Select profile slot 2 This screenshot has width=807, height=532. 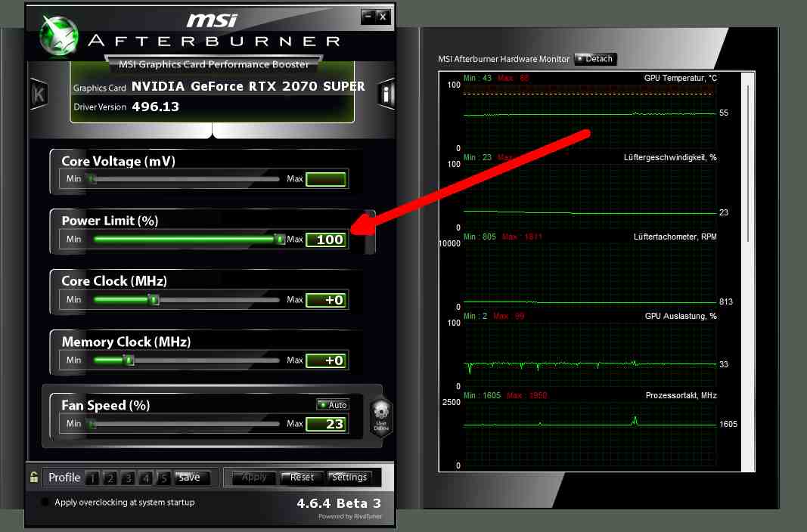[110, 478]
